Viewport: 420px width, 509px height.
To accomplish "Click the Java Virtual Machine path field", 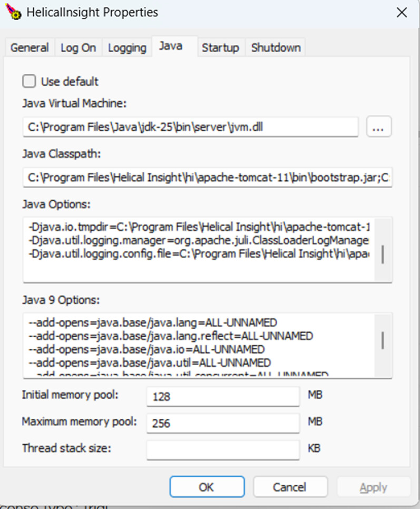I will tap(190, 127).
